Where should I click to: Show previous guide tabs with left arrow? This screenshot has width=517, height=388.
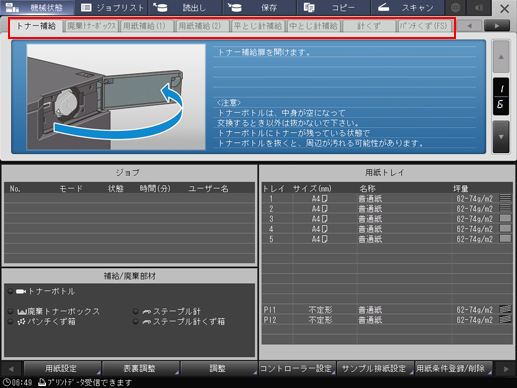(x=469, y=26)
